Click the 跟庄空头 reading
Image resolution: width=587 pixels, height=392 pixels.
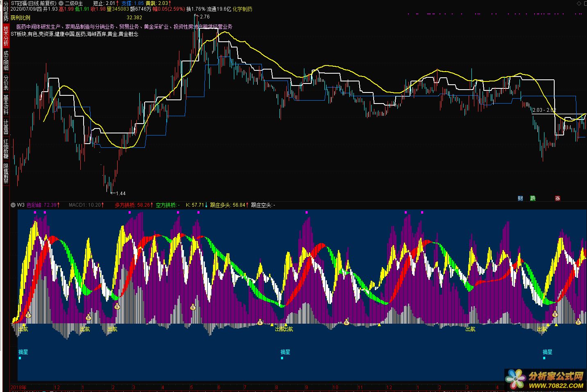[263, 205]
